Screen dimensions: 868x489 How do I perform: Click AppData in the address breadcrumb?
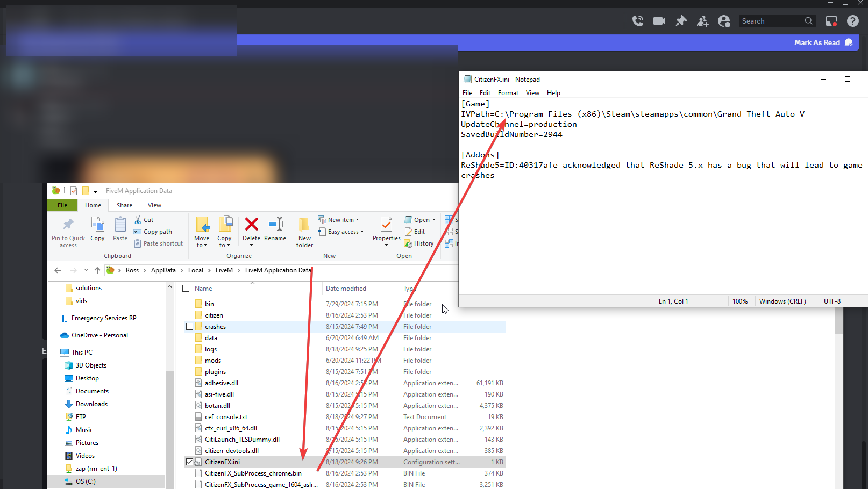(163, 270)
